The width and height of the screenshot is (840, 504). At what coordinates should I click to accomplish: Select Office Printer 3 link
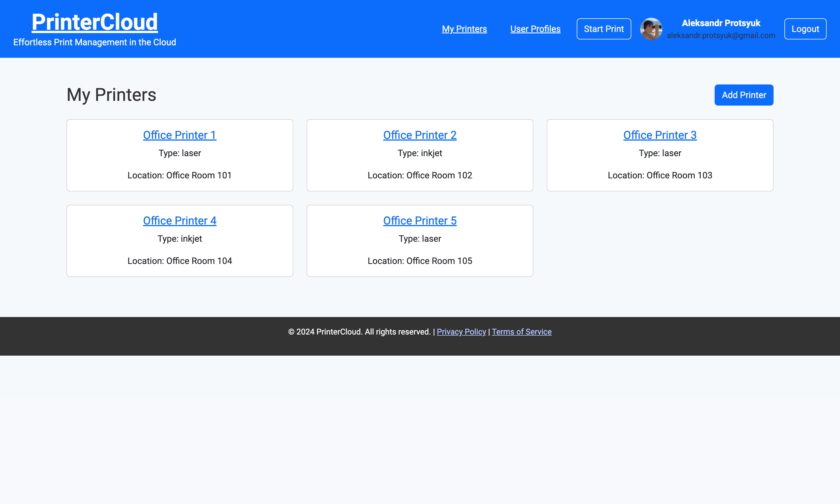click(x=660, y=135)
